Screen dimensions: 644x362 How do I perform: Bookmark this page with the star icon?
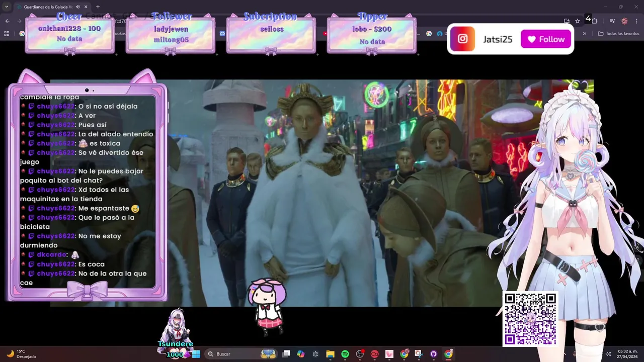point(578,21)
